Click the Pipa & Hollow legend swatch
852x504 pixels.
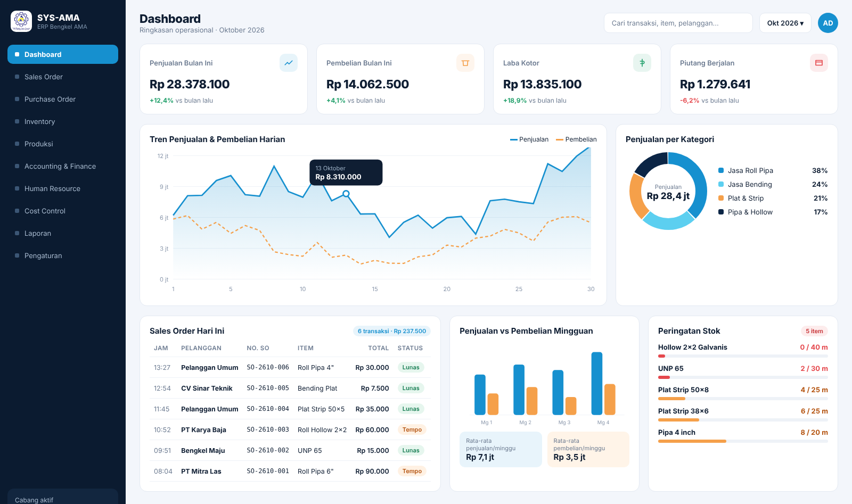(x=721, y=212)
